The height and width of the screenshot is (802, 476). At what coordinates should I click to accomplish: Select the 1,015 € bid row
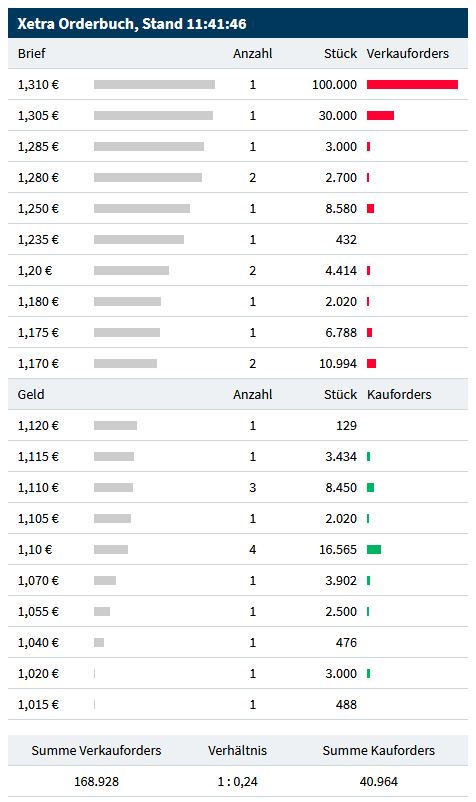click(x=238, y=704)
